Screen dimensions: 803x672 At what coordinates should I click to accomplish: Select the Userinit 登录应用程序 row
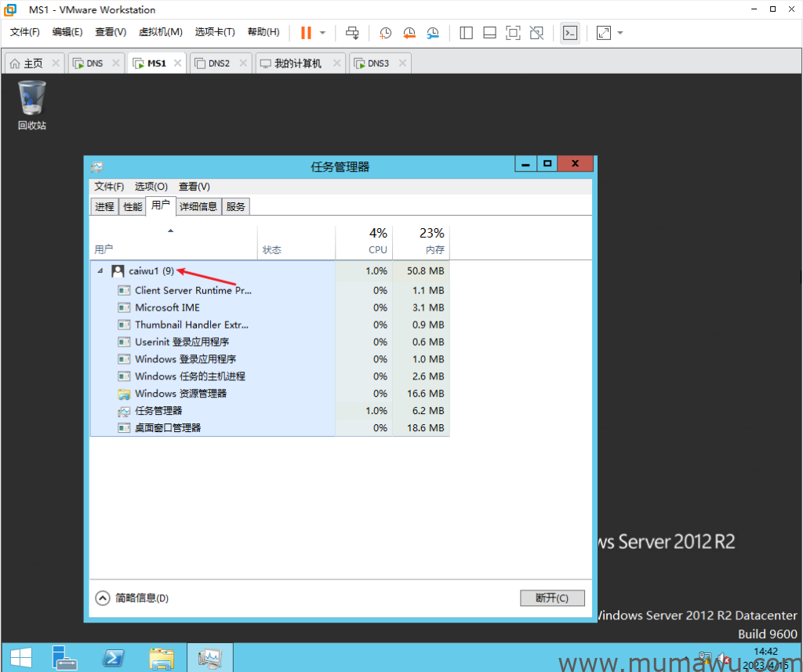point(270,342)
